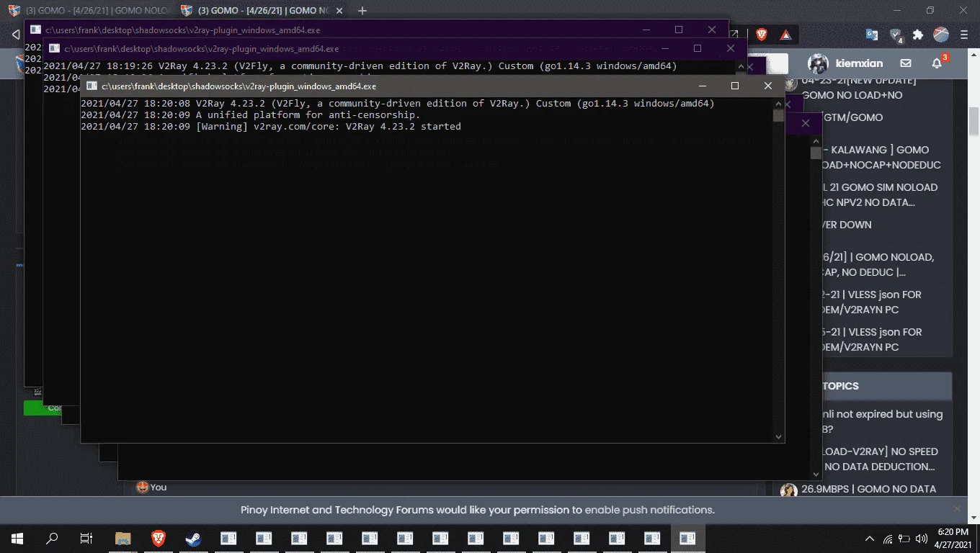Viewport: 980px width, 553px height.
Task: Dismiss the push notification permission bar
Action: [957, 509]
